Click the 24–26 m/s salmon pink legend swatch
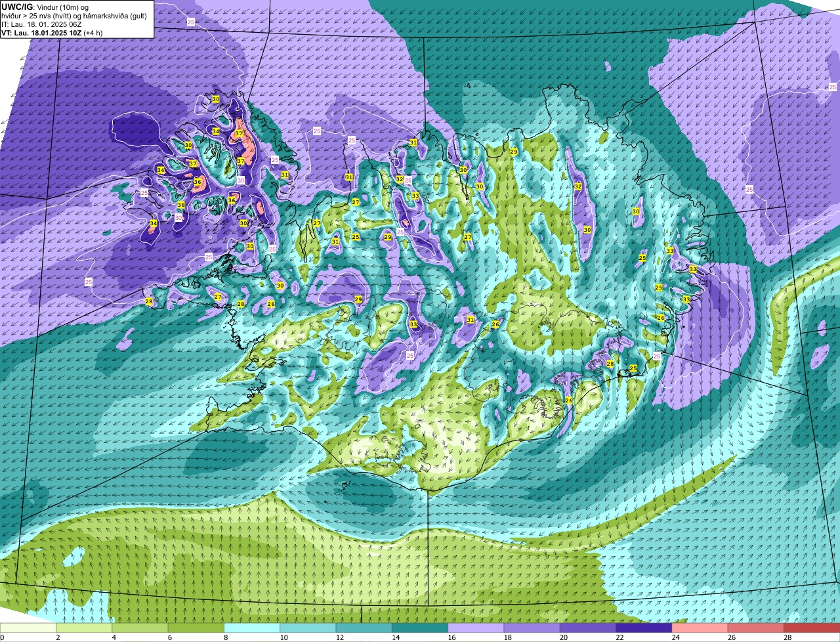The height and width of the screenshot is (642, 840). (700, 628)
